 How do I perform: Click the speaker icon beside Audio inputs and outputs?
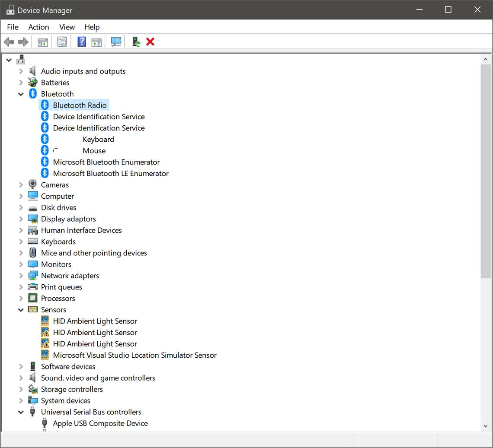[33, 71]
